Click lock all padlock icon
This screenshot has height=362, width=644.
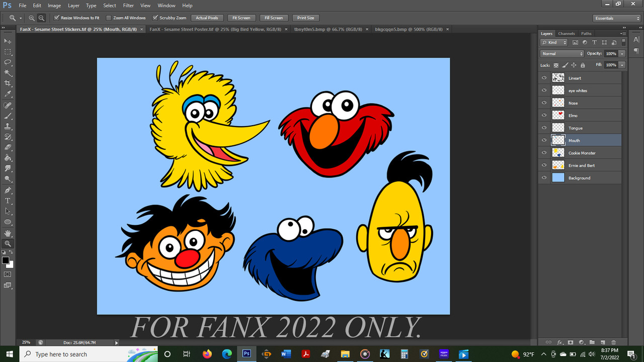point(583,65)
